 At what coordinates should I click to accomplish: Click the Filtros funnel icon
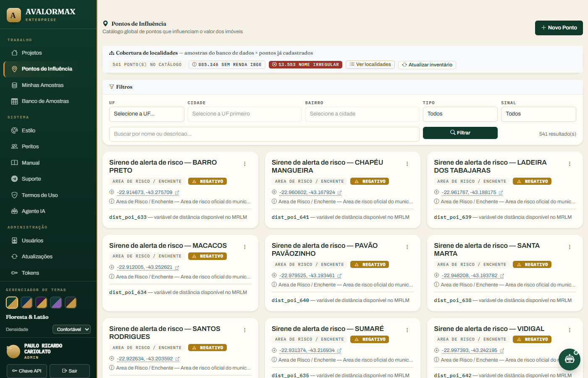click(112, 87)
